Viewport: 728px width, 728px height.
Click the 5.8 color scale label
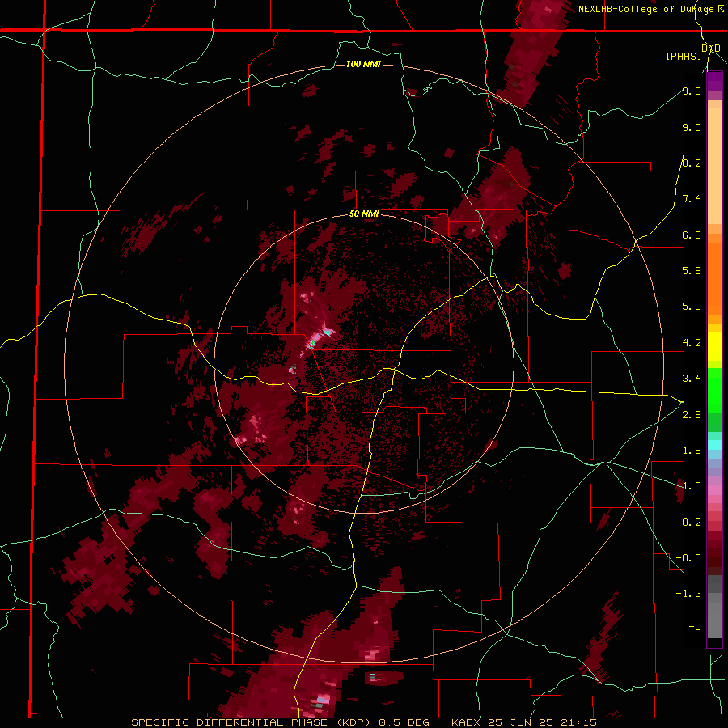click(692, 271)
